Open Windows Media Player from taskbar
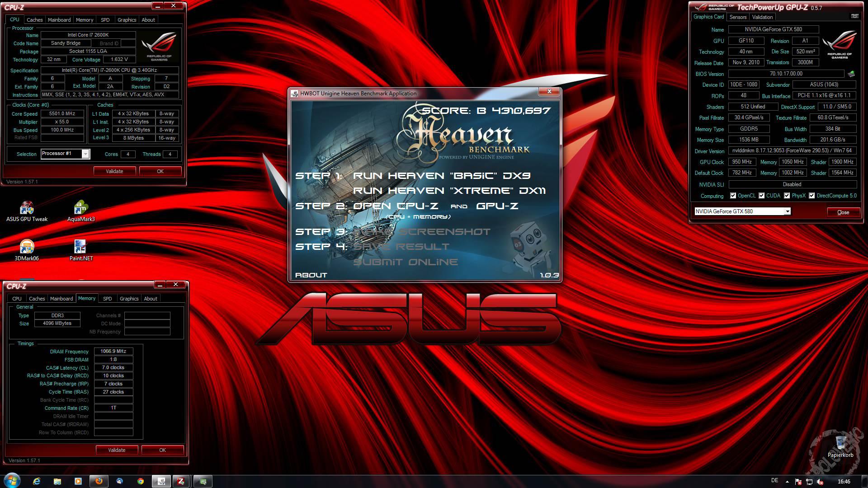Viewport: 868px width, 488px height. pos(78,481)
